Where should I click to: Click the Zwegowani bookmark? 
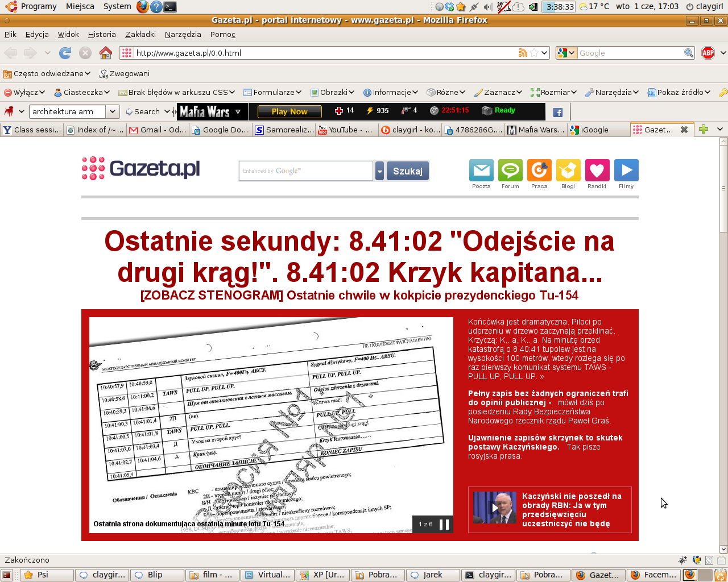[124, 73]
